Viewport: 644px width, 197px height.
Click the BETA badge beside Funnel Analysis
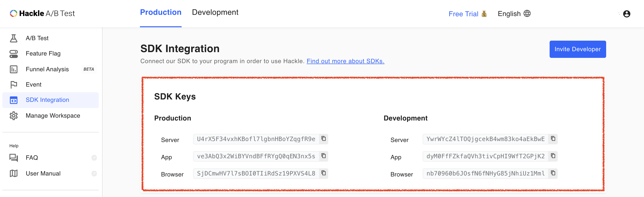pos(89,69)
